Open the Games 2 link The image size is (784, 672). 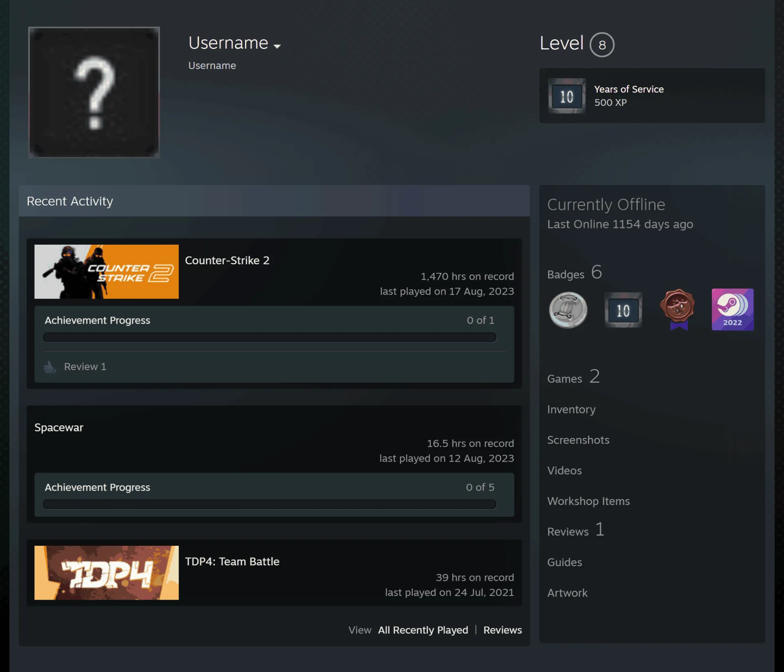(573, 377)
